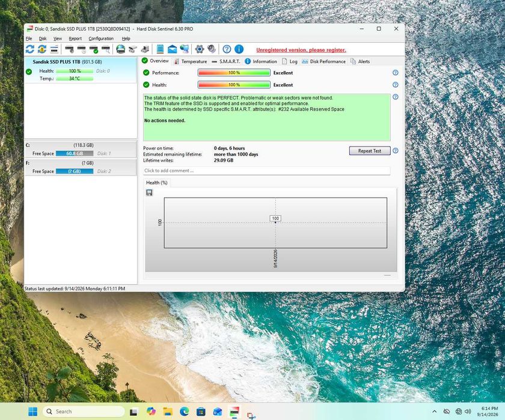Click the 'more than 1000 days' value

[236, 154]
